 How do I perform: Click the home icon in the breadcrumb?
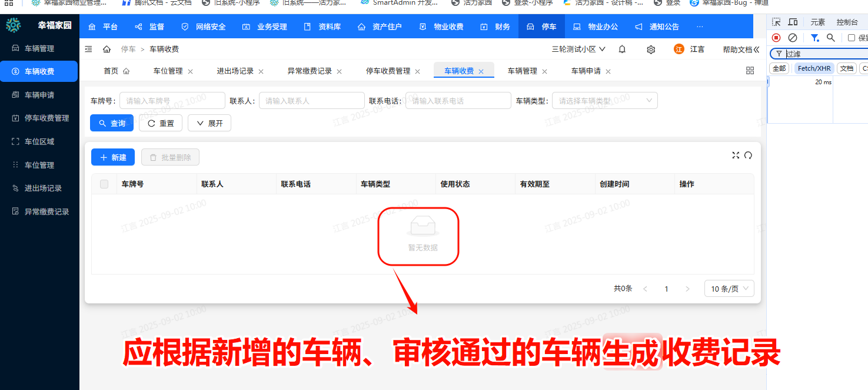point(107,49)
